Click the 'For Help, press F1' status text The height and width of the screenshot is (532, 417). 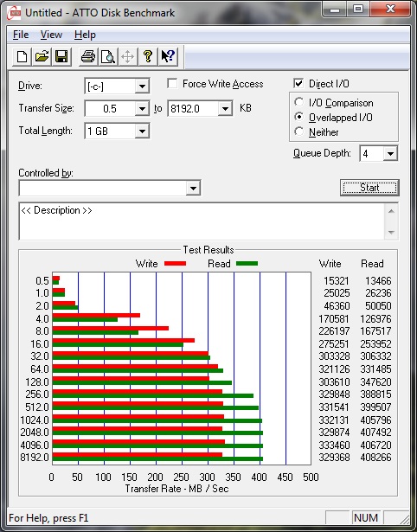[x=48, y=518]
